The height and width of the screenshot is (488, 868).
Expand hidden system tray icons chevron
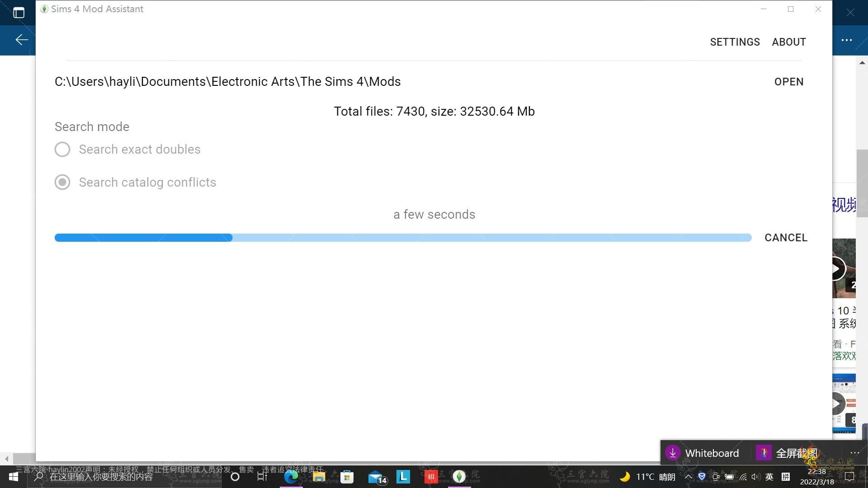point(689,477)
